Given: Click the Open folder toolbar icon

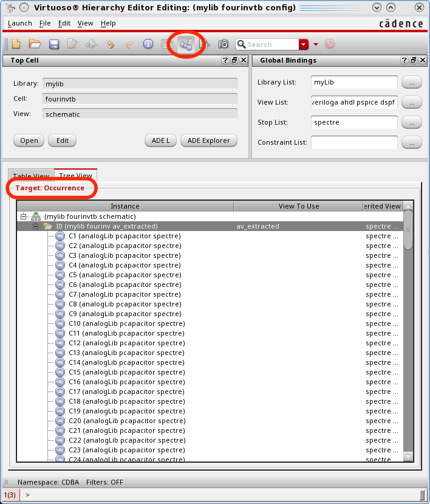Looking at the screenshot, I should (35, 44).
